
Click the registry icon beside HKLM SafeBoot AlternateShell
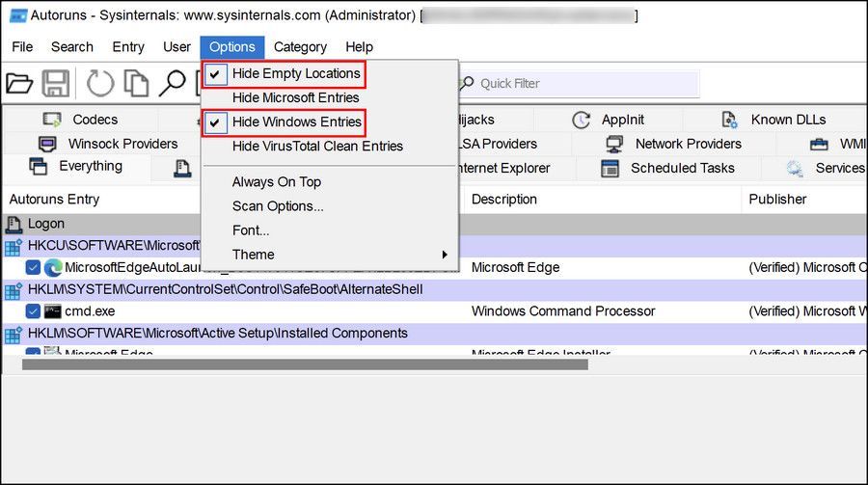point(14,290)
